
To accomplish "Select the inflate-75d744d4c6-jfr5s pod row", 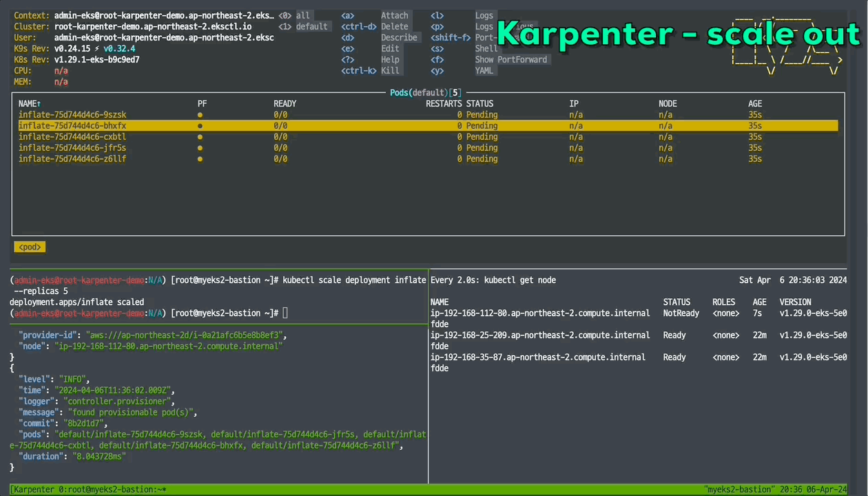I will pos(428,147).
